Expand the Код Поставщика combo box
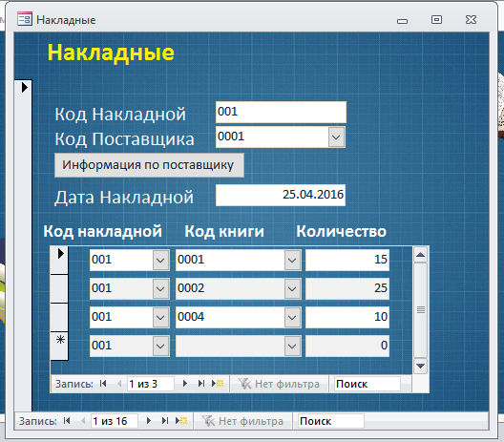 pyautogui.click(x=336, y=137)
